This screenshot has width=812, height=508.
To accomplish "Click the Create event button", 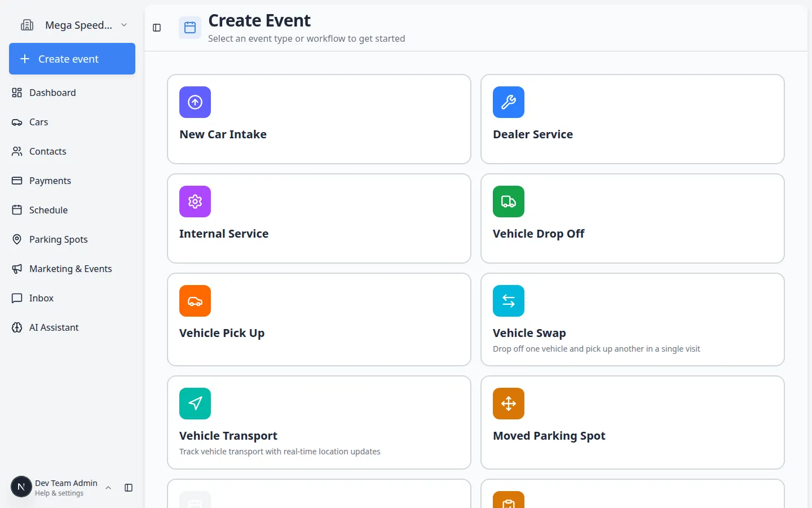I will [72, 59].
